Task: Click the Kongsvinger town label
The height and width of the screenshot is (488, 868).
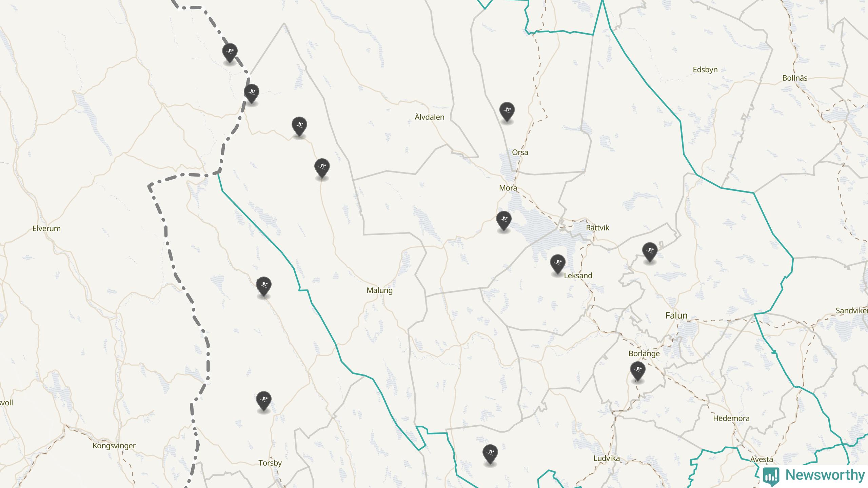Action: click(114, 446)
